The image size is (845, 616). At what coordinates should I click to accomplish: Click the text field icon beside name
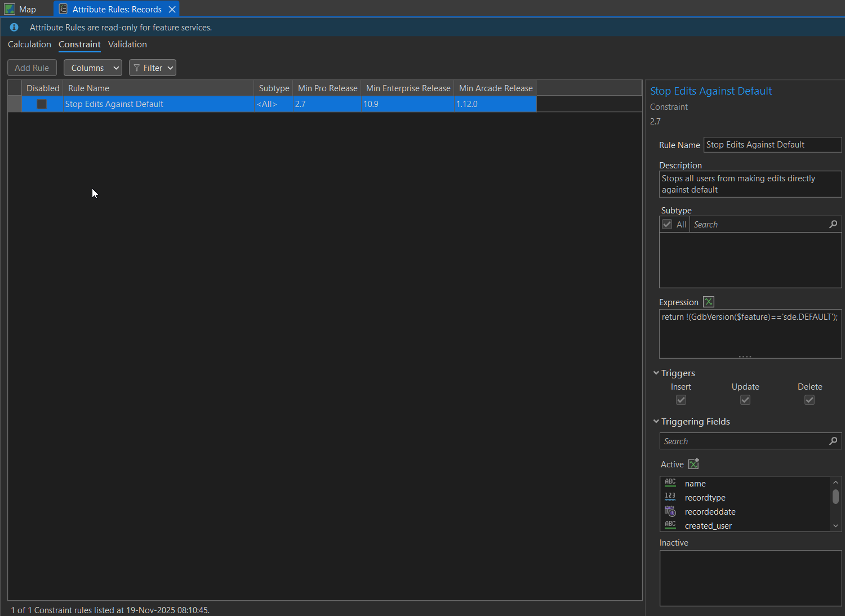(670, 483)
